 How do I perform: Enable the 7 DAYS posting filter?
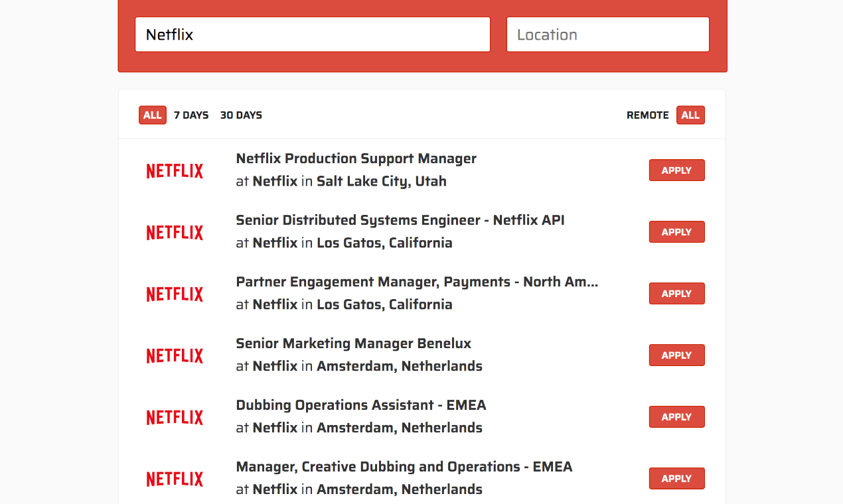[191, 115]
